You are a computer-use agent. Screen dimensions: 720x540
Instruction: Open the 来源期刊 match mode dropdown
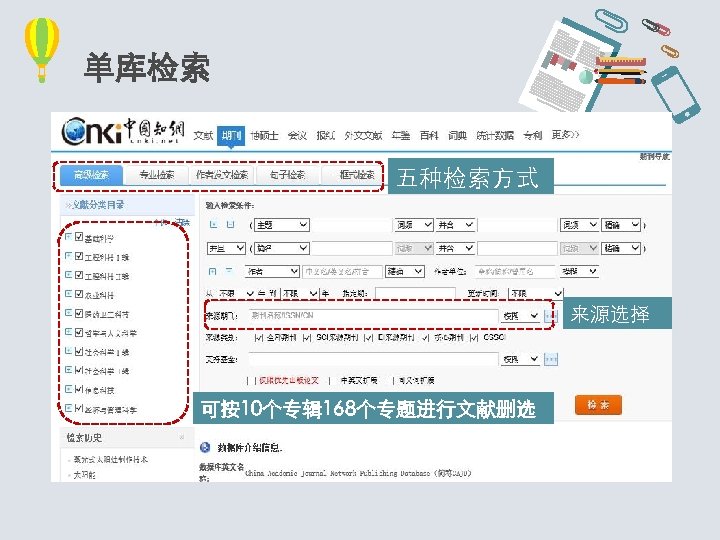(x=520, y=316)
